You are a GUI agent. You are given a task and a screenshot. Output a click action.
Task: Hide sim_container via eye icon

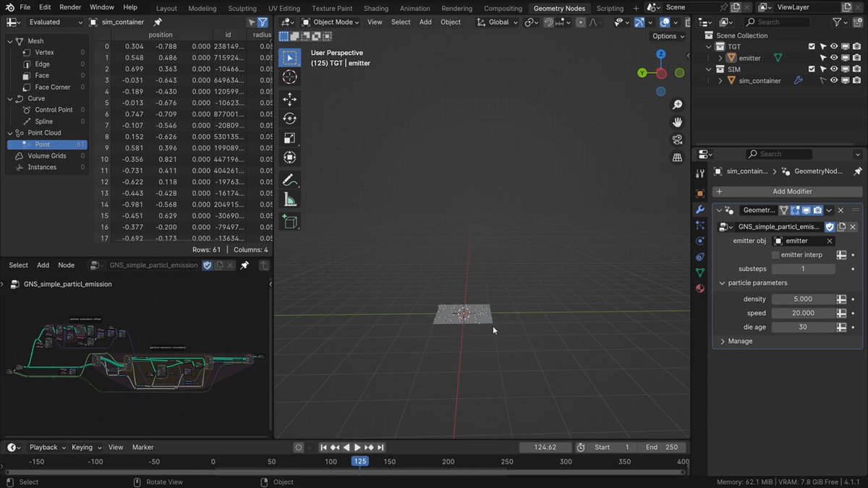click(834, 81)
